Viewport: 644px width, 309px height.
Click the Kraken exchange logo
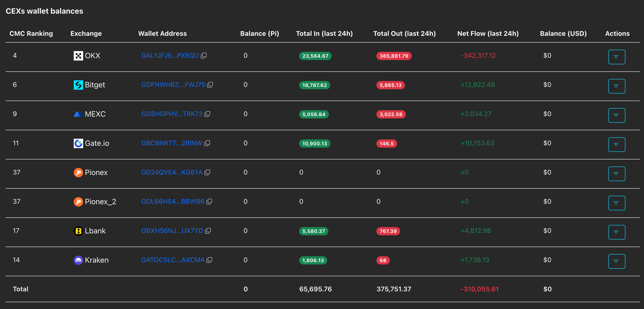click(x=78, y=260)
